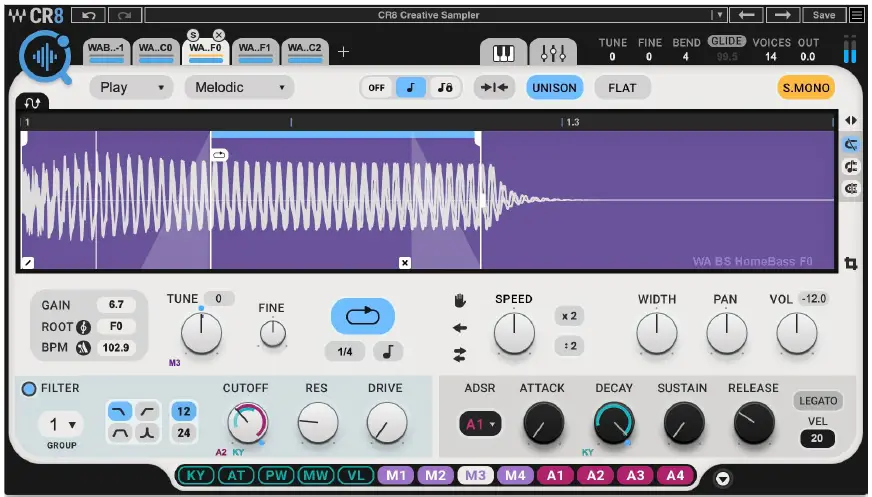The height and width of the screenshot is (497, 872).
Task: Open the mixer faders icon tab
Action: coord(553,53)
